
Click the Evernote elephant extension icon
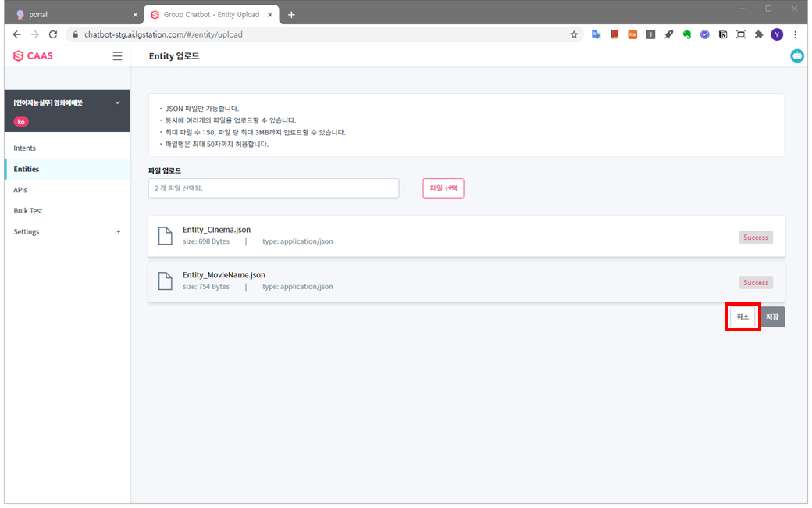(687, 34)
